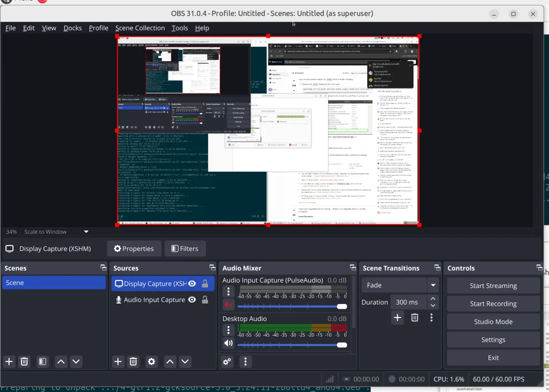Screen dimensions: 549x392
Task: Open the View menu
Action: click(49, 28)
